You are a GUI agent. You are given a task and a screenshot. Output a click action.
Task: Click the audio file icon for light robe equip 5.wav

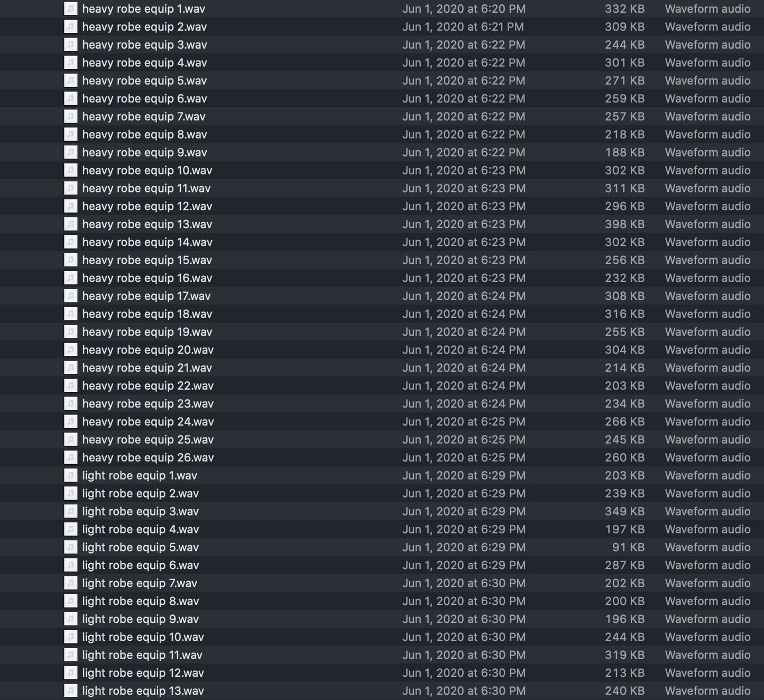(71, 547)
